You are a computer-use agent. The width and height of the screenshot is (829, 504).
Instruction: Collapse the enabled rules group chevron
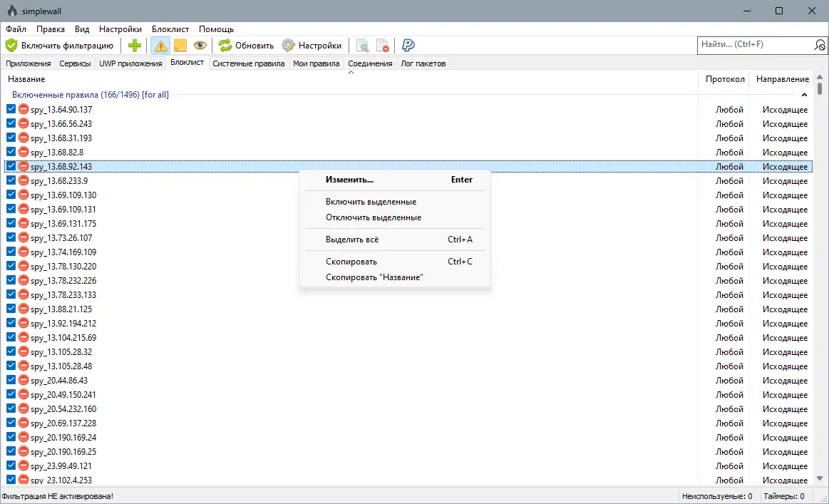click(x=804, y=95)
